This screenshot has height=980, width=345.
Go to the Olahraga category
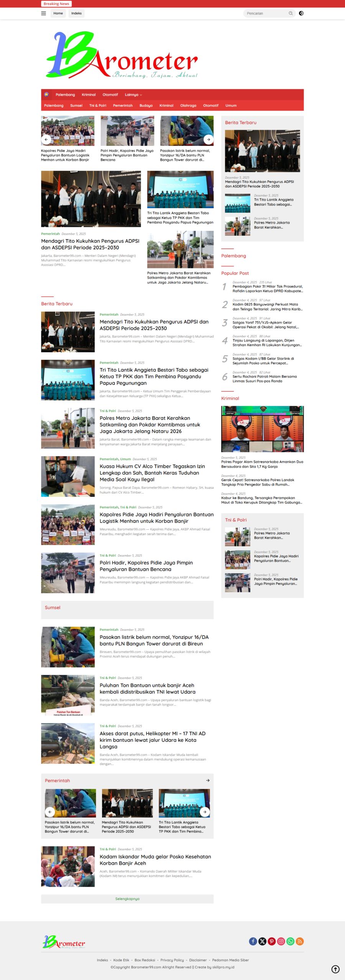tap(188, 106)
